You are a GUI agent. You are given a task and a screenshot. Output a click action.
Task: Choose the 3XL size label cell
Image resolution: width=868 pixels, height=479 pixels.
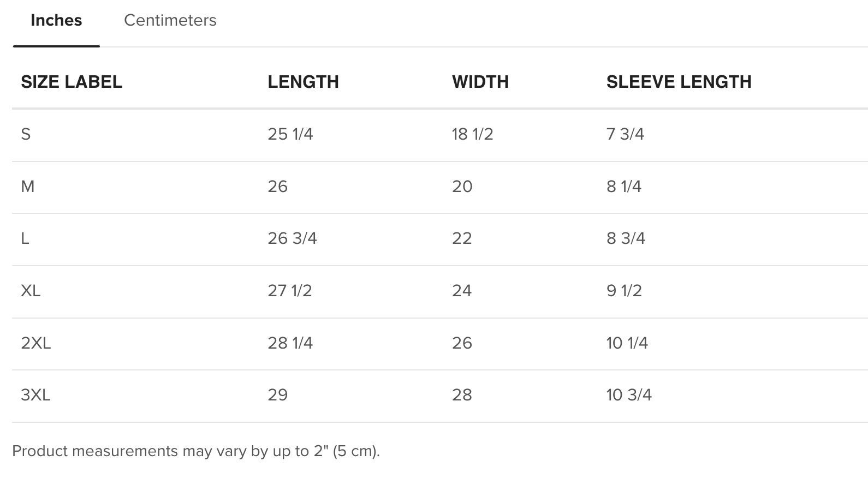coord(35,395)
